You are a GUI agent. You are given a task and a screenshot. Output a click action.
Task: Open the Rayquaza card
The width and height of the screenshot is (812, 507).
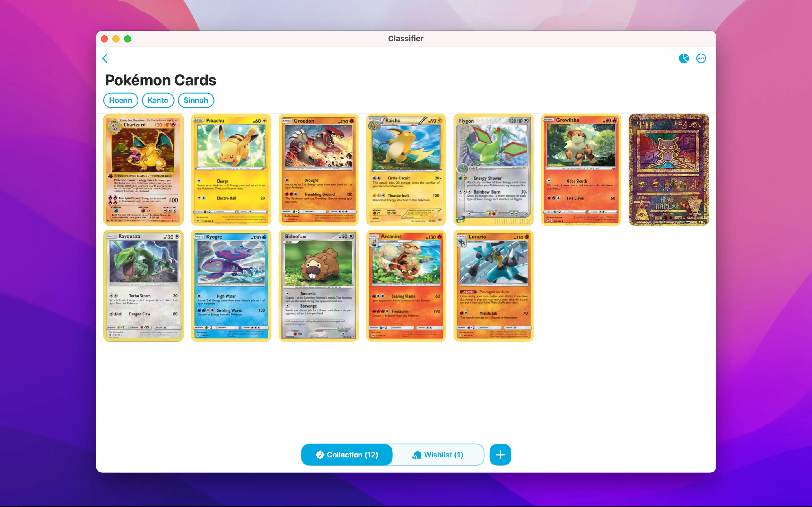144,286
